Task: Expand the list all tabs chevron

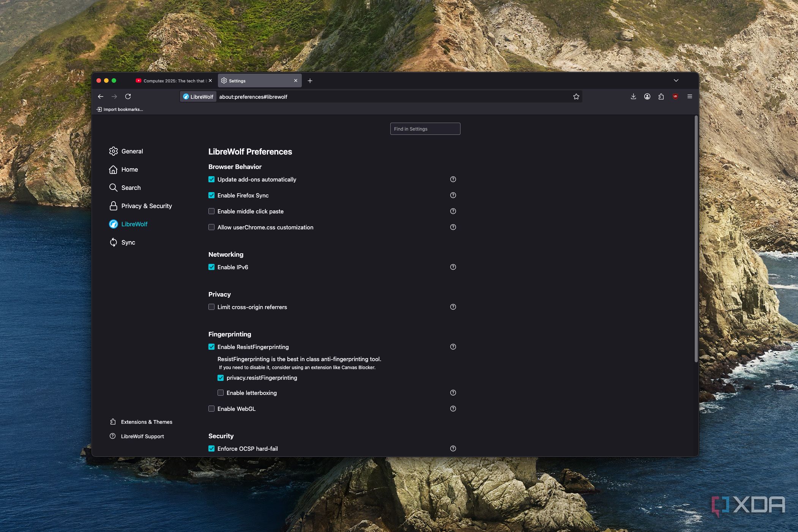Action: click(x=676, y=81)
